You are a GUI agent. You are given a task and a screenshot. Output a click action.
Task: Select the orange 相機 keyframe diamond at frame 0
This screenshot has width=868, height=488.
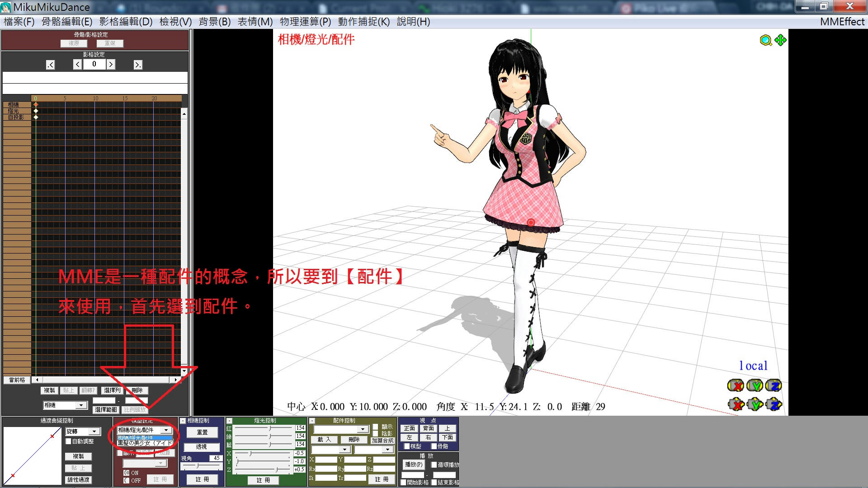tap(36, 104)
